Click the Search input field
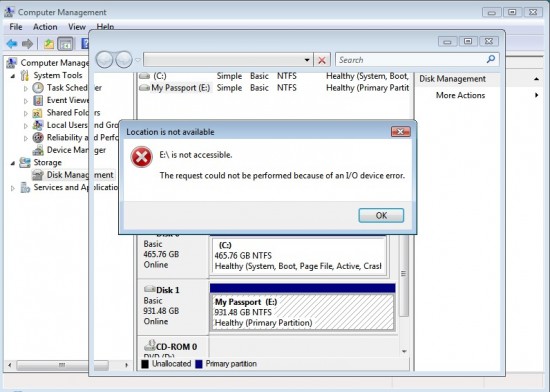The image size is (550, 392). click(410, 60)
